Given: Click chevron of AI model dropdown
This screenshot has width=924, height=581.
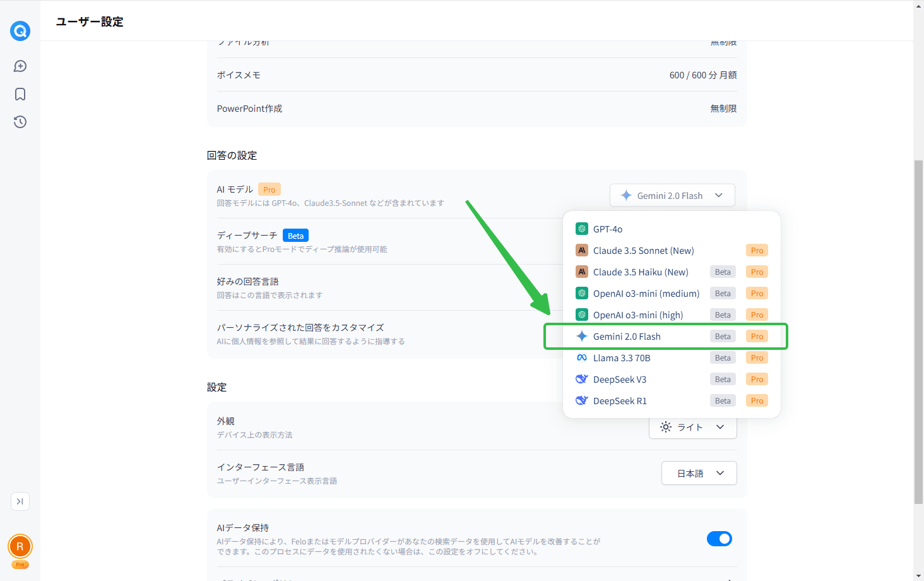Looking at the screenshot, I should coord(719,196).
